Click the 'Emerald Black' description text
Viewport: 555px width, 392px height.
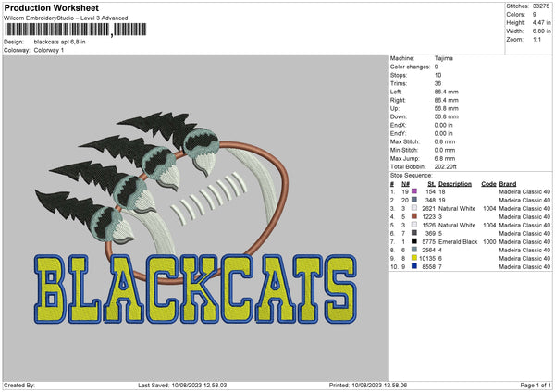click(458, 242)
